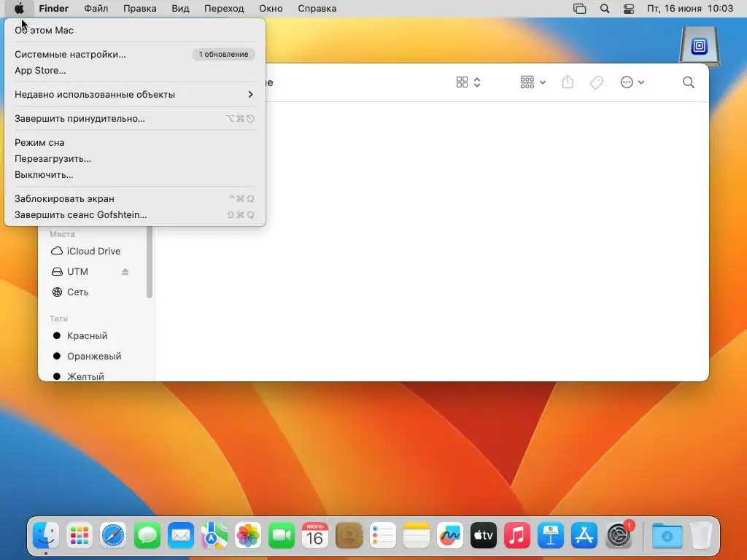The width and height of the screenshot is (747, 560).
Task: Open the Finder menu in menu bar
Action: [54, 9]
